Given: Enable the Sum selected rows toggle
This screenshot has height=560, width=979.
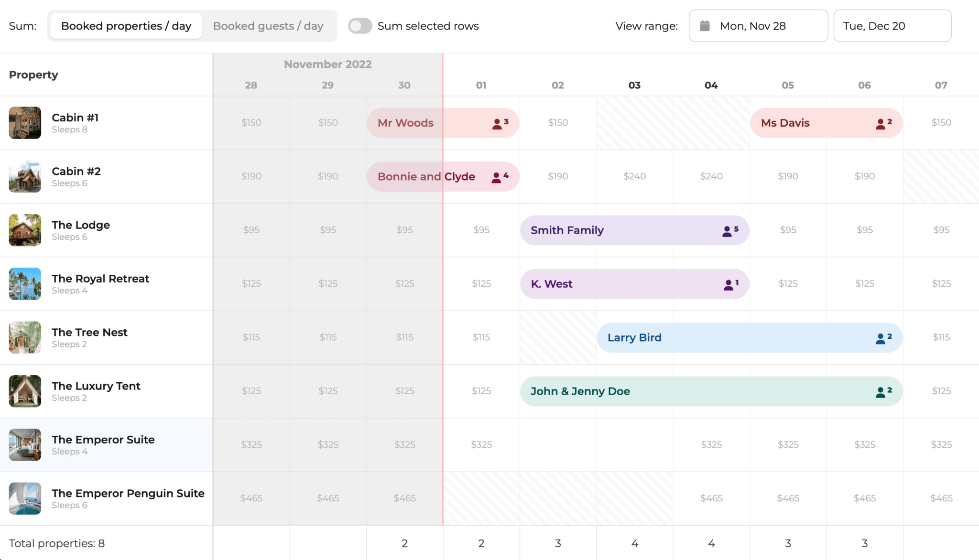Looking at the screenshot, I should [360, 26].
